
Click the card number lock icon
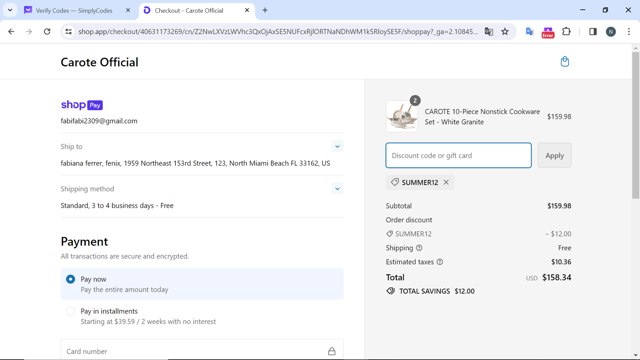pos(332,351)
